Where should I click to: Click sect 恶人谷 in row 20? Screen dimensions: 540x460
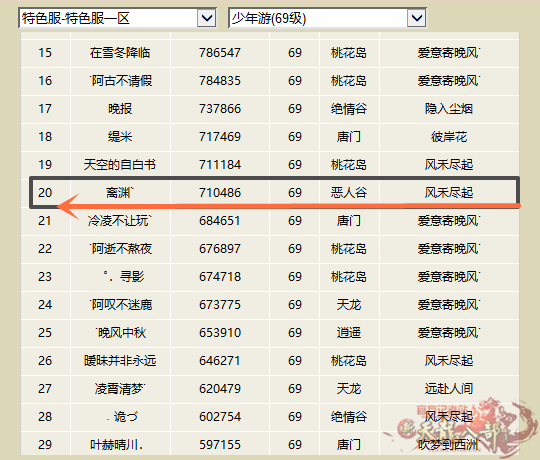coord(349,192)
